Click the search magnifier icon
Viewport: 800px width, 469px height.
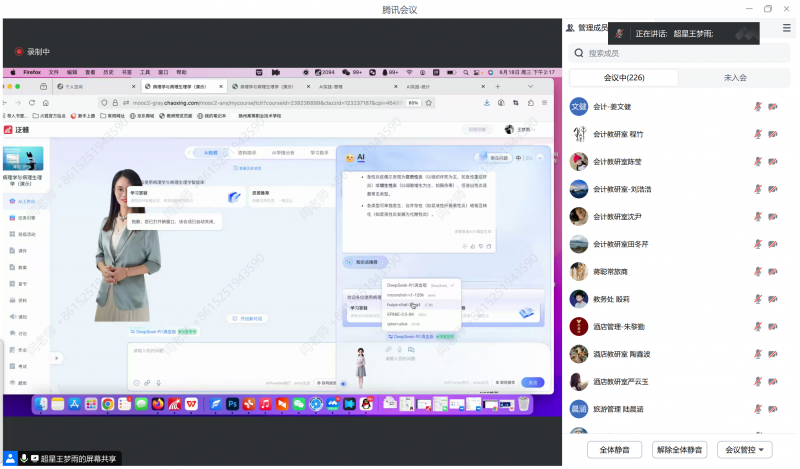pyautogui.click(x=577, y=53)
